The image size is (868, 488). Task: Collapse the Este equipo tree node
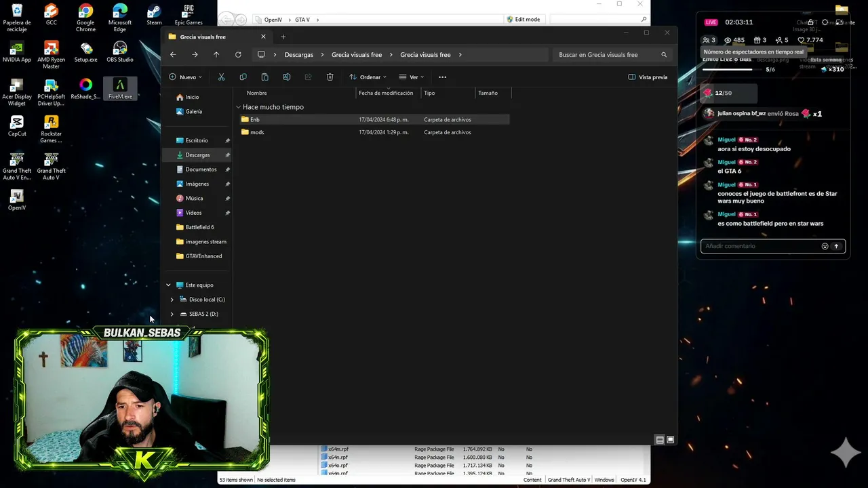coord(168,285)
